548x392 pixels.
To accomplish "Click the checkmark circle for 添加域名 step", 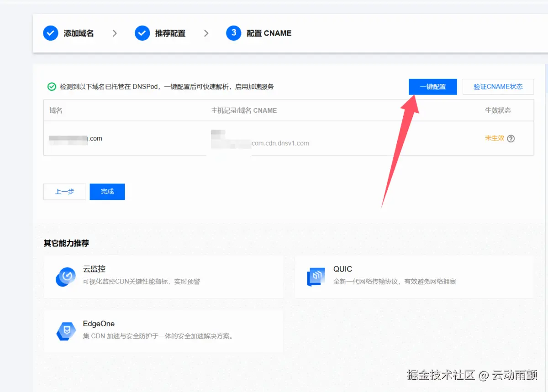I will tap(51, 33).
